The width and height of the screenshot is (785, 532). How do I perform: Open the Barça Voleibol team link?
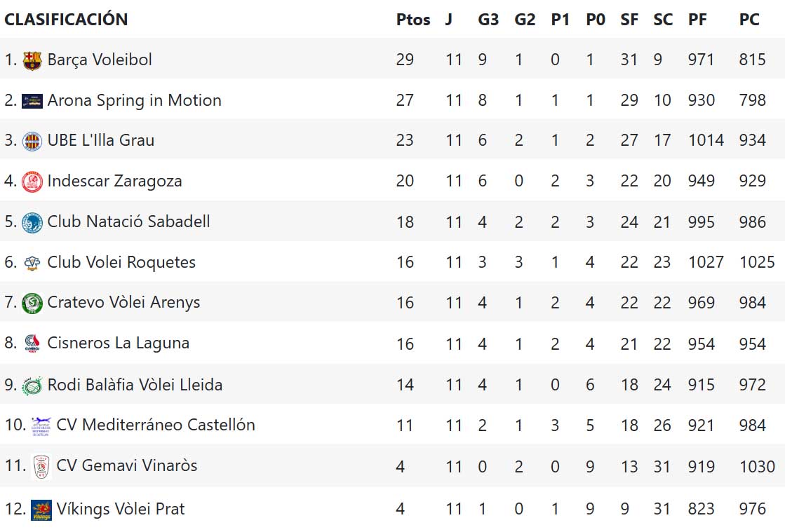[100, 60]
